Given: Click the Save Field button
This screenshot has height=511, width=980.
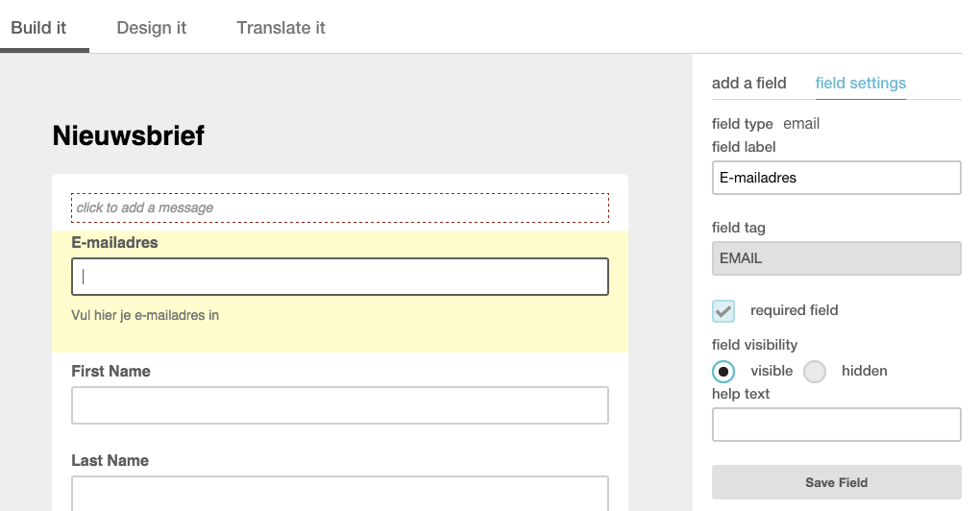Looking at the screenshot, I should click(x=836, y=482).
